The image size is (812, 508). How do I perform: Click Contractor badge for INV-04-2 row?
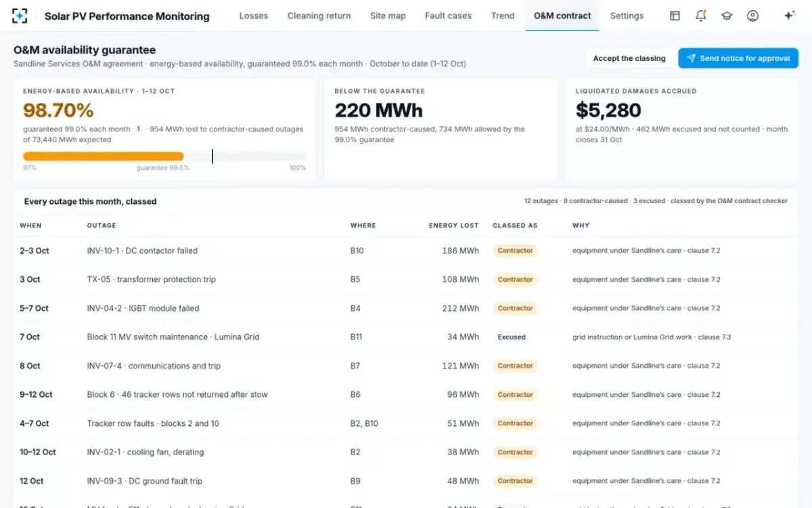coord(515,308)
